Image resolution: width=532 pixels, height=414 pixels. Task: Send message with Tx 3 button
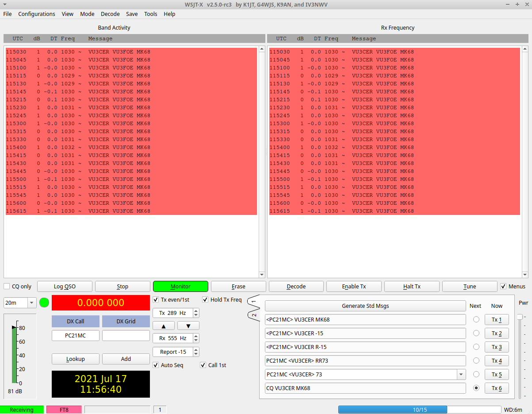(x=497, y=347)
